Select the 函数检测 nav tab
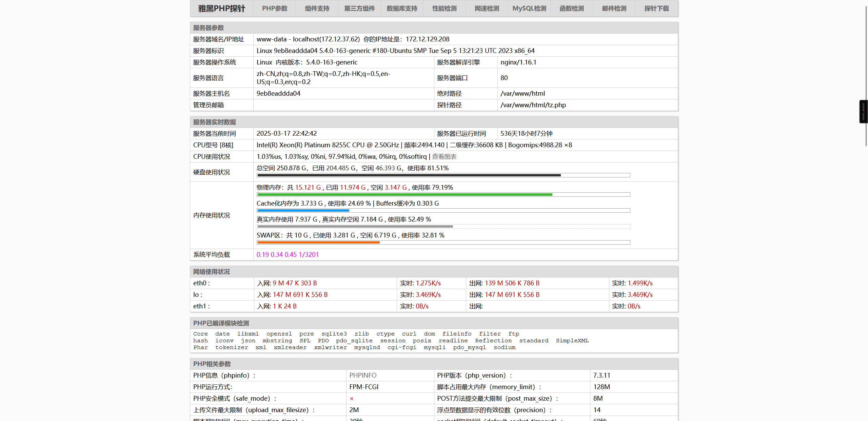 pyautogui.click(x=572, y=8)
